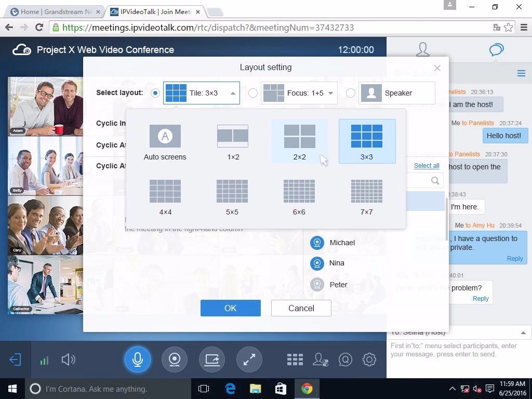Leave the meeting using the exit icon
Image resolution: width=532 pixels, height=399 pixels.
coord(15,360)
